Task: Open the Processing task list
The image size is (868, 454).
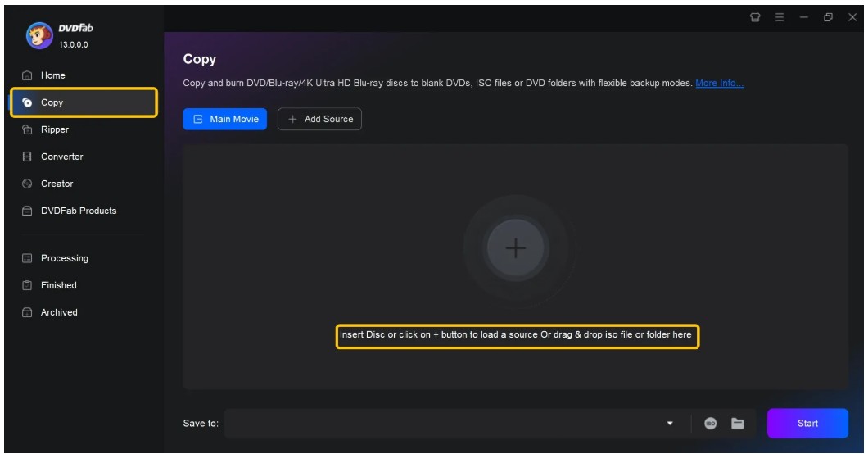Action: pos(64,258)
